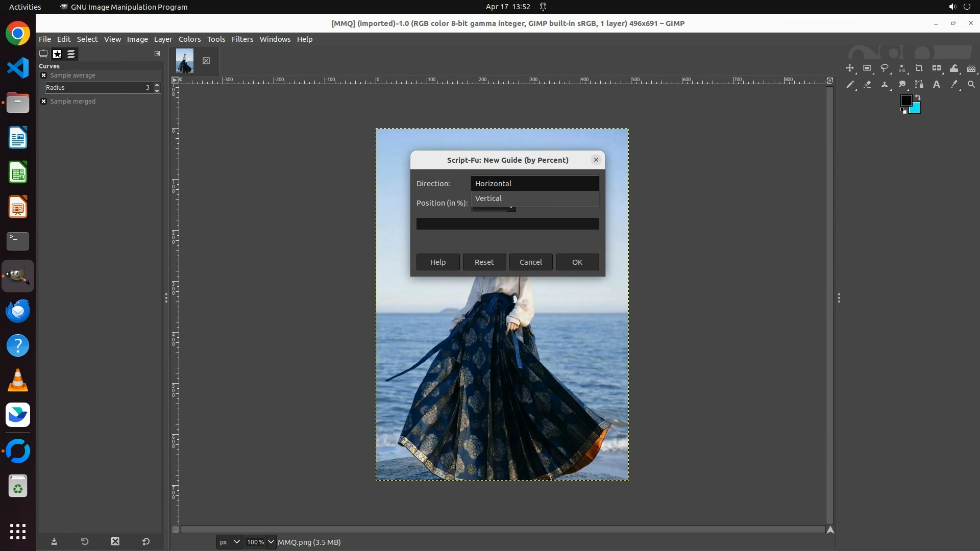
Task: Click the cyan background color swatch
Action: pyautogui.click(x=916, y=109)
